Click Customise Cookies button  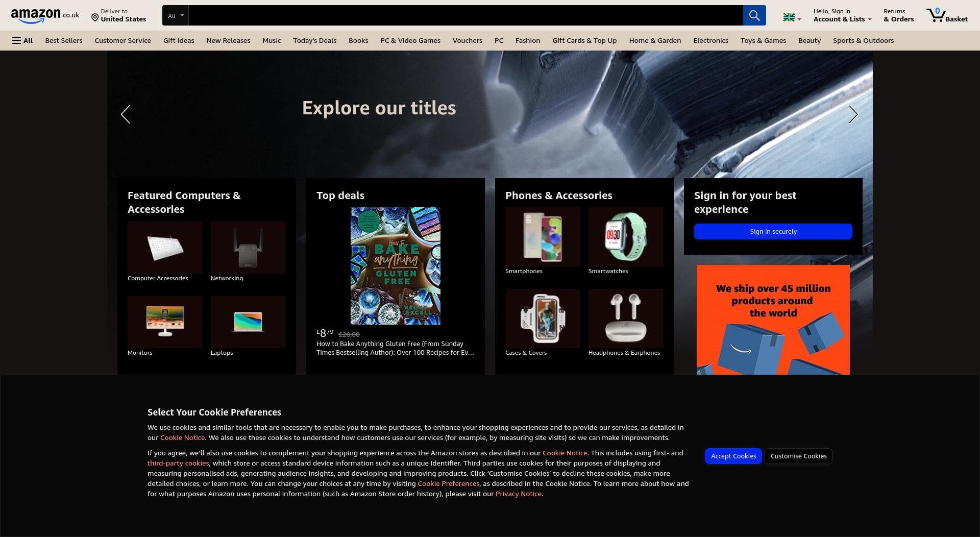798,456
